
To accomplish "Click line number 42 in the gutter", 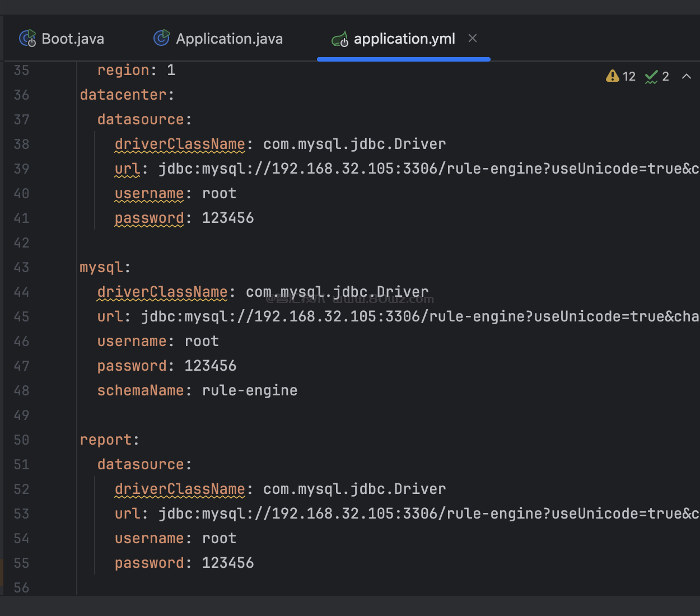I will tap(21, 242).
